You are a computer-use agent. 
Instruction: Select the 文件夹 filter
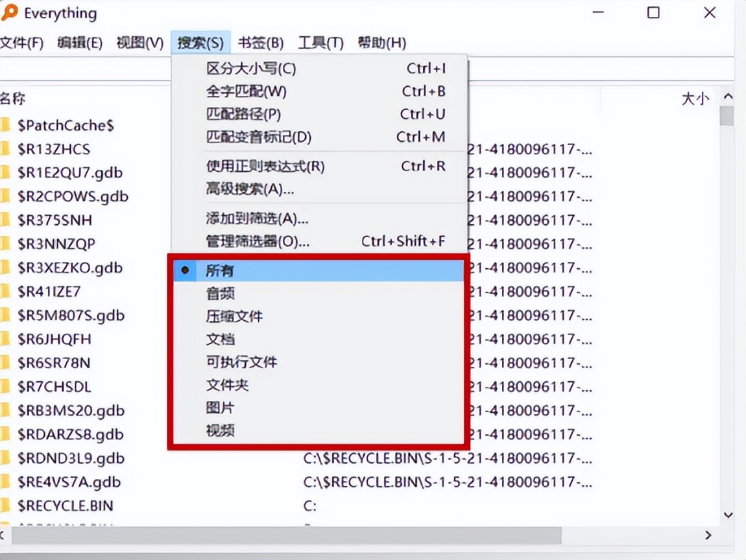pyautogui.click(x=319, y=384)
